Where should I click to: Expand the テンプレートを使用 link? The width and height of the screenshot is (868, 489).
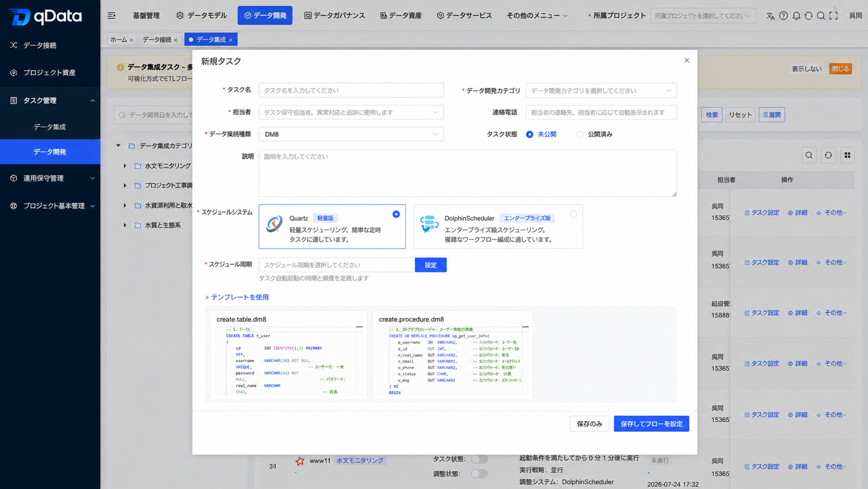click(x=237, y=297)
